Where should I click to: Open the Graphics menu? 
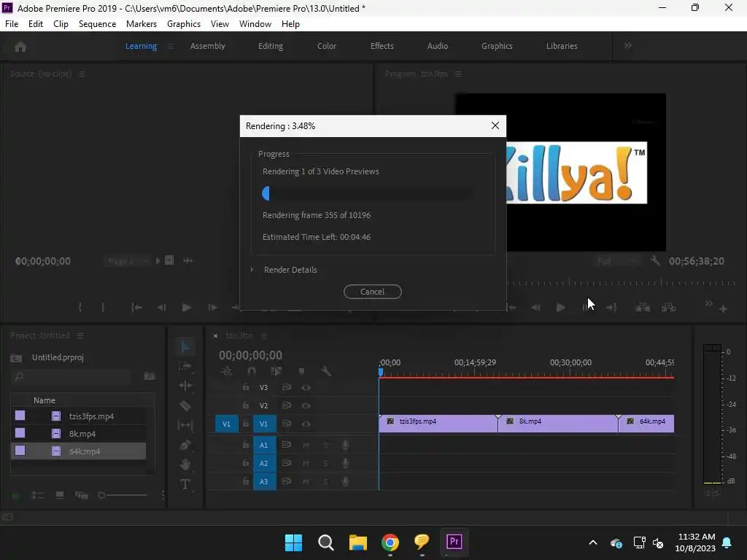coord(183,24)
